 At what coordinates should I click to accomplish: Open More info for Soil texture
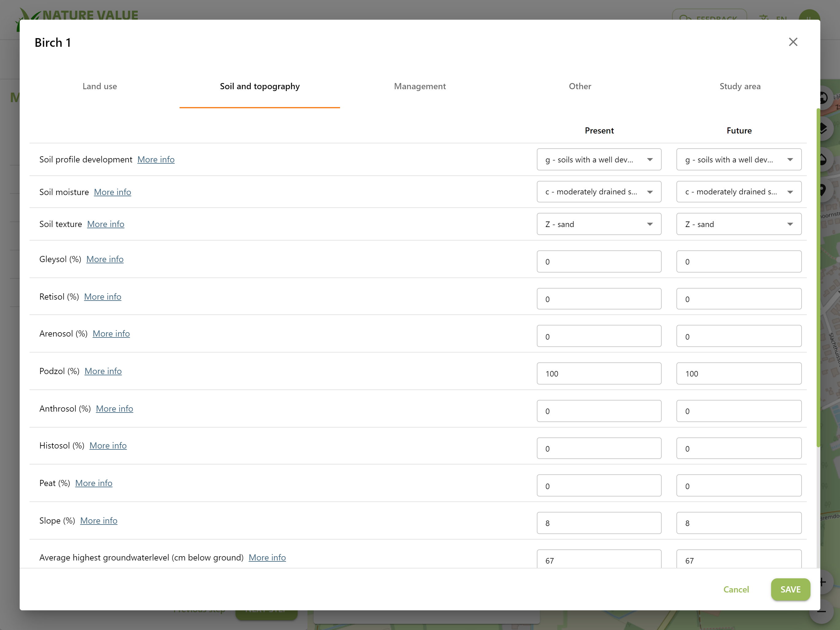pyautogui.click(x=105, y=224)
